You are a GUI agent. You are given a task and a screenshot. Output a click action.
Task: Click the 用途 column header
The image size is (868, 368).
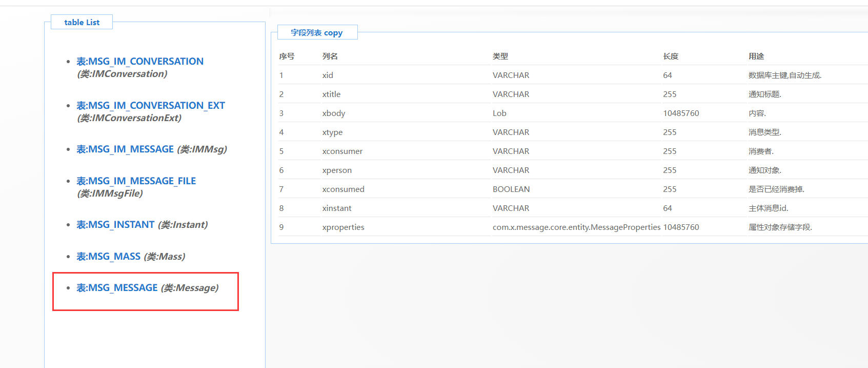(x=756, y=56)
